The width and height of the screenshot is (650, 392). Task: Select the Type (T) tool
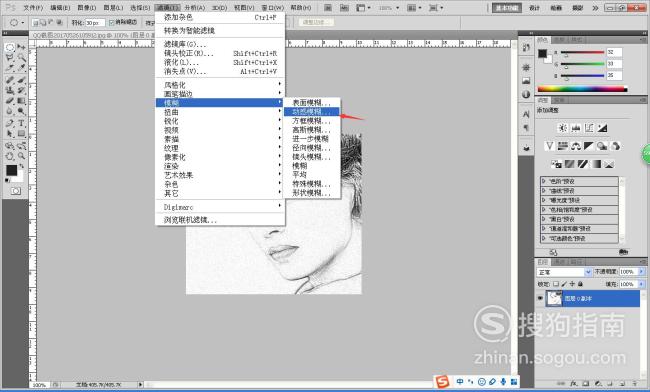(21, 123)
